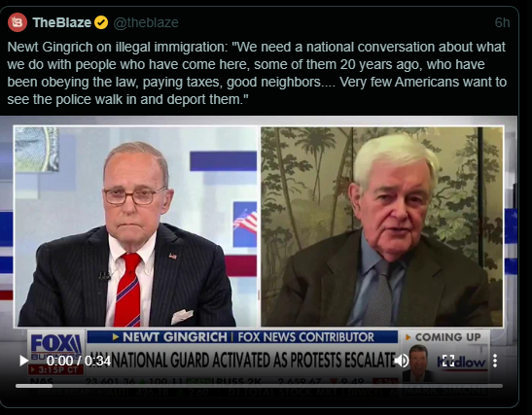Click the white-haired guest video panel

(382, 226)
